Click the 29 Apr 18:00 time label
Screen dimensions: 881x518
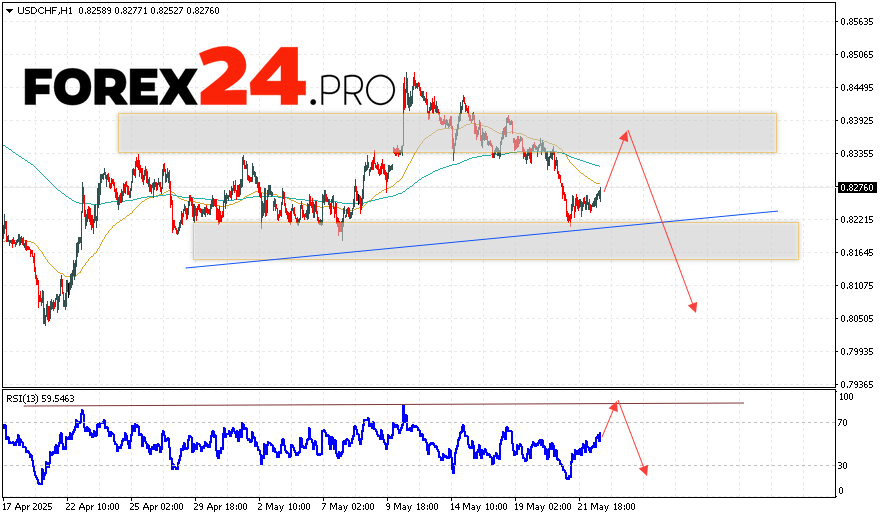(220, 507)
